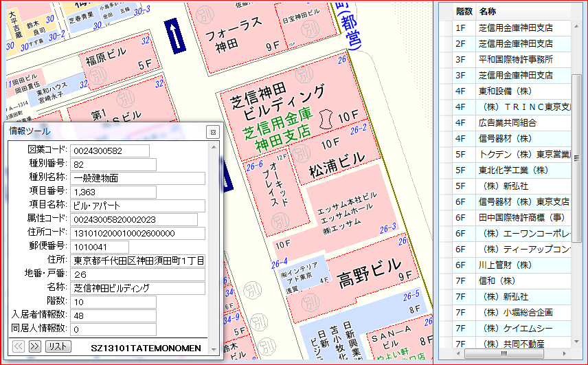Click the 住所 field 東京都千代田区神田須田町
Image resolution: width=588 pixels, height=365 pixels.
[x=137, y=261]
